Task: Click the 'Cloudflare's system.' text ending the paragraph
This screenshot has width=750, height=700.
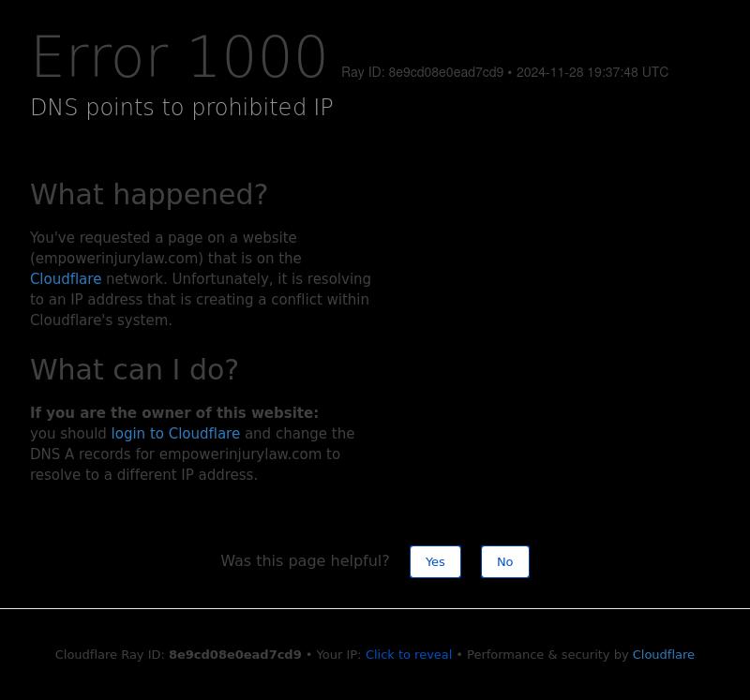Action: tap(101, 320)
